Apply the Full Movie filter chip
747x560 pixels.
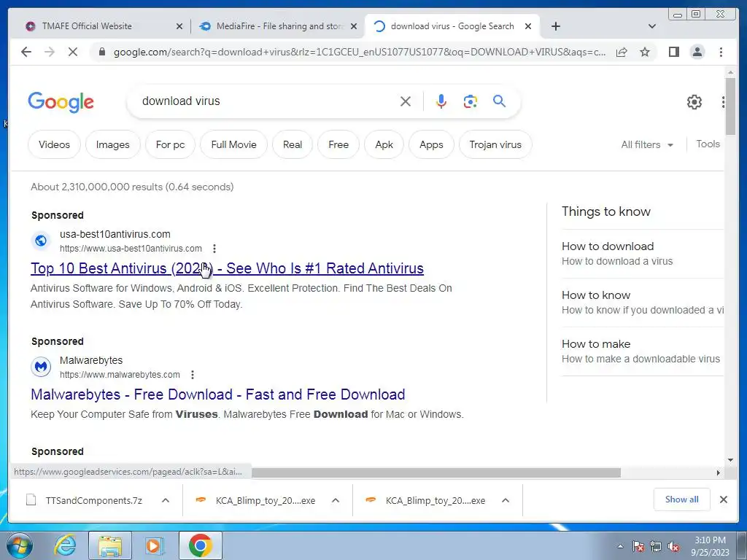233,144
